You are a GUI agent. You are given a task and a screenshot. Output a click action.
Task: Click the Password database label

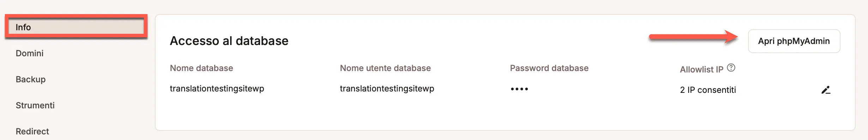pos(549,68)
